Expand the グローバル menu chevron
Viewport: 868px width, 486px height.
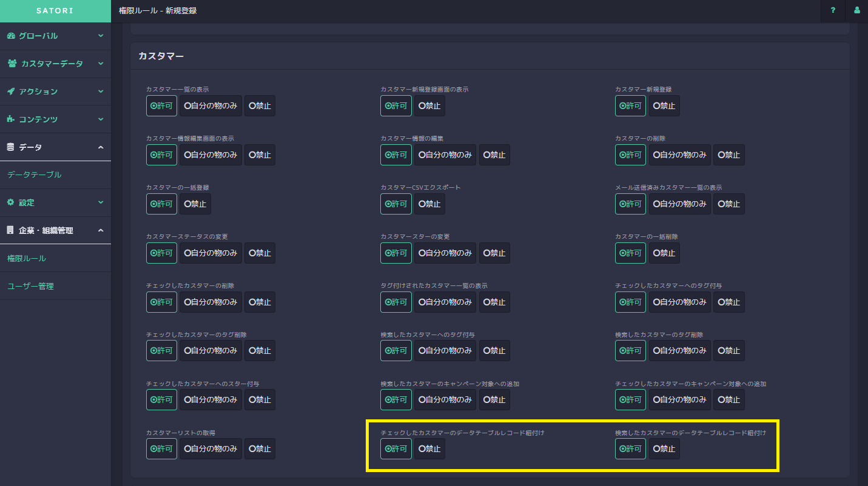click(x=101, y=36)
